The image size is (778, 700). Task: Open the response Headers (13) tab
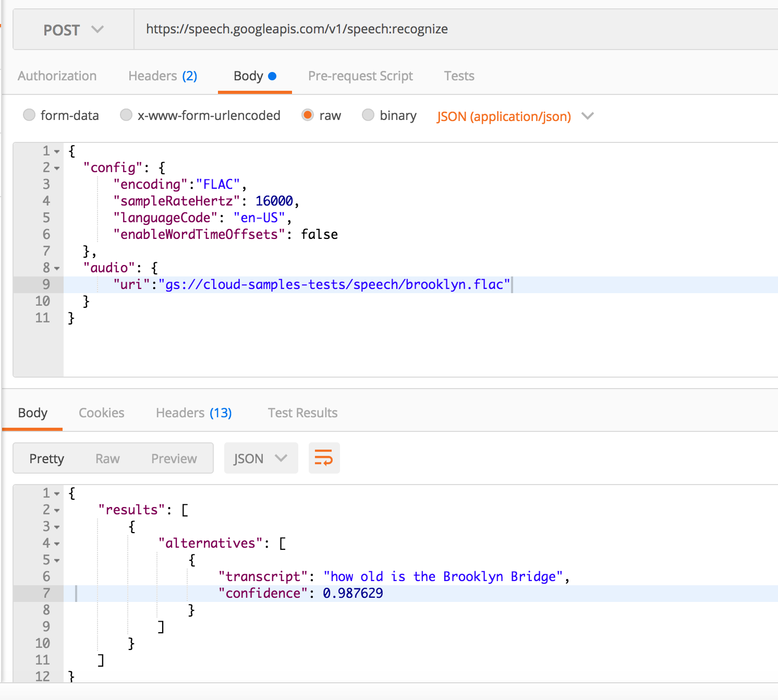point(193,413)
